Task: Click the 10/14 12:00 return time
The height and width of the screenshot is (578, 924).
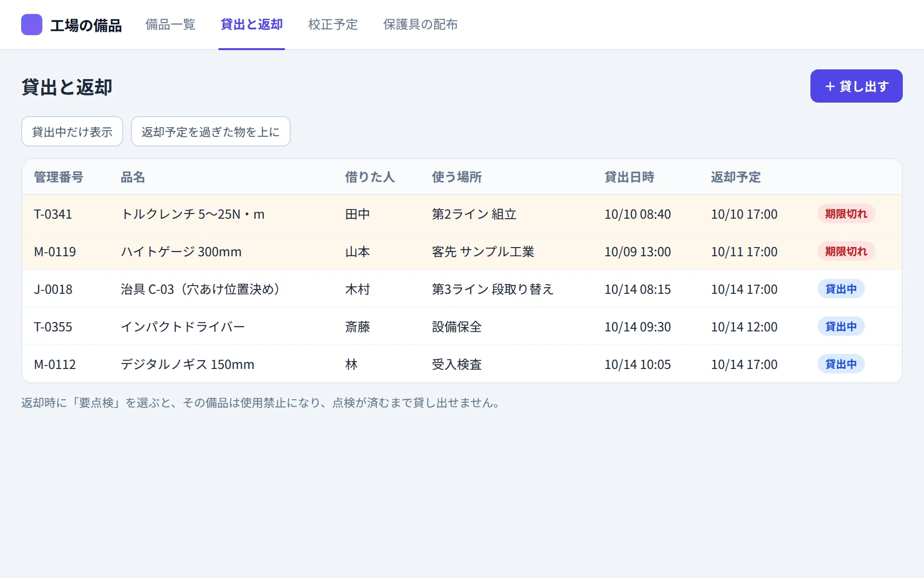Action: (x=744, y=327)
